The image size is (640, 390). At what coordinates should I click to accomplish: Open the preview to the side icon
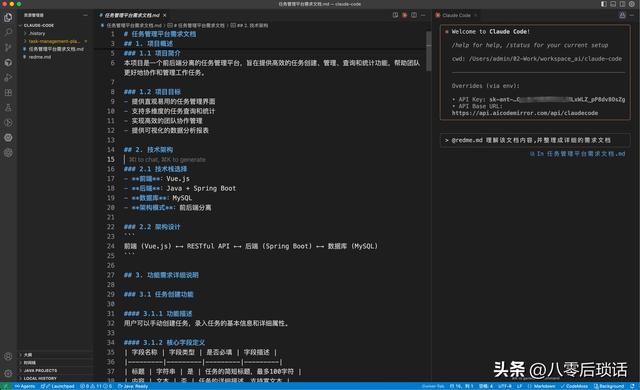pos(395,15)
